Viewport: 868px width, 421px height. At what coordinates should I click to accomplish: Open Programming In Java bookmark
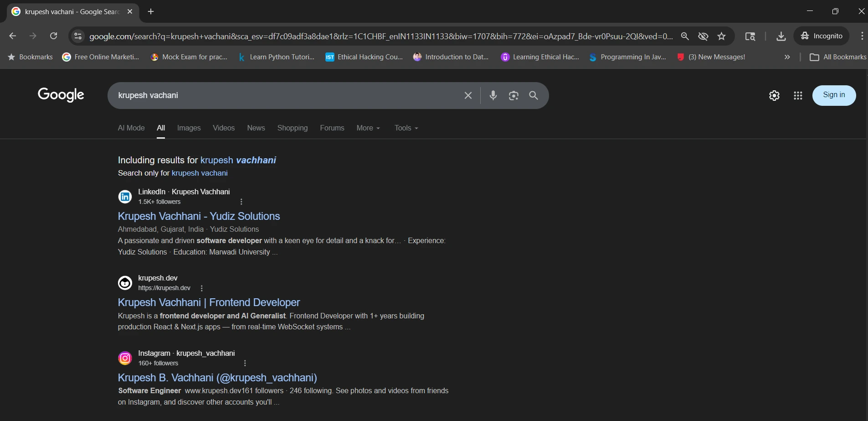pos(627,57)
